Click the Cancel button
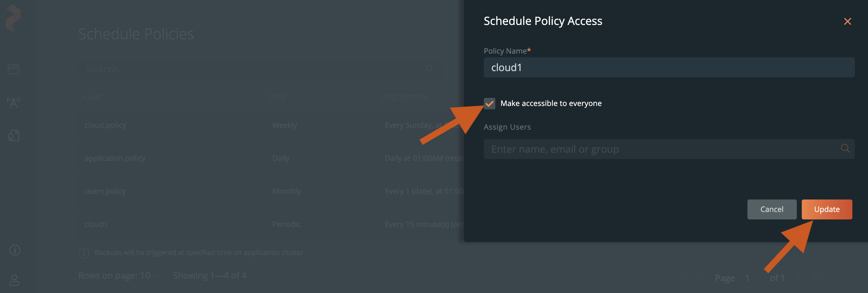The width and height of the screenshot is (868, 293). pos(771,209)
